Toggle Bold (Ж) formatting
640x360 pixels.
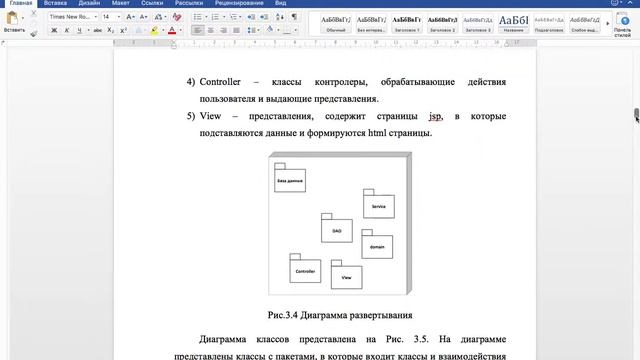click(x=53, y=31)
